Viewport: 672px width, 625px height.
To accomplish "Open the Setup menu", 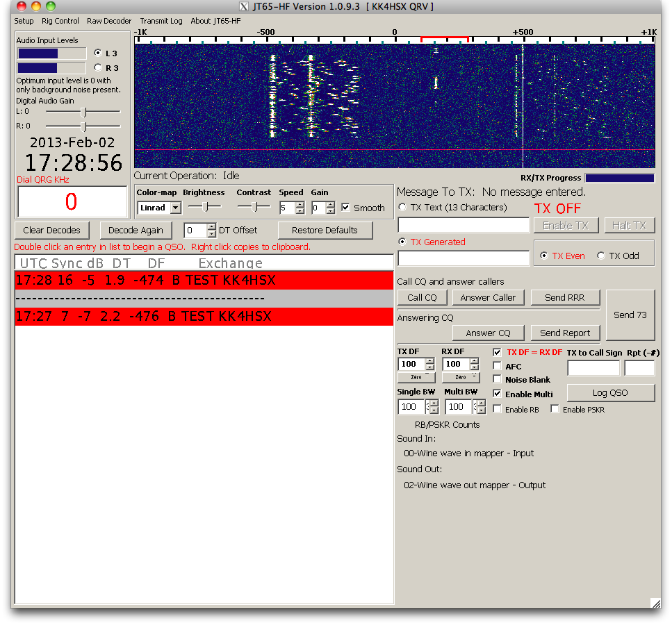I will pyautogui.click(x=24, y=21).
